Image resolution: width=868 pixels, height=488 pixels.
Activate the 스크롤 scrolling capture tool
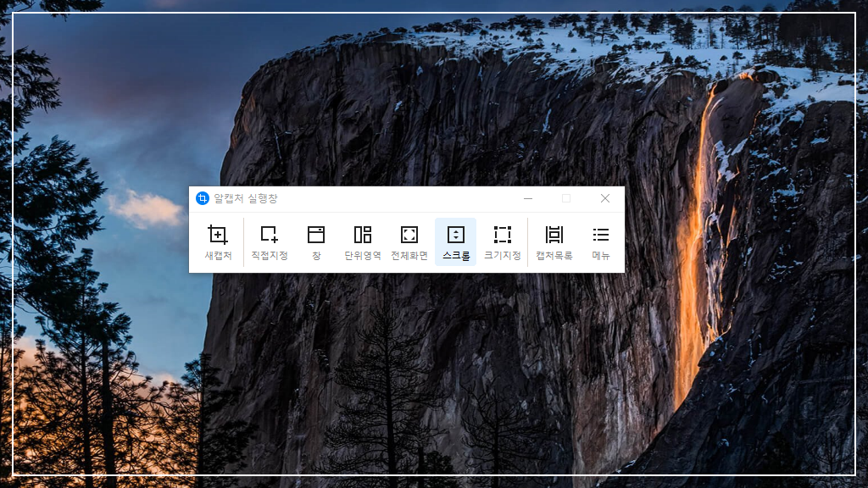point(455,241)
